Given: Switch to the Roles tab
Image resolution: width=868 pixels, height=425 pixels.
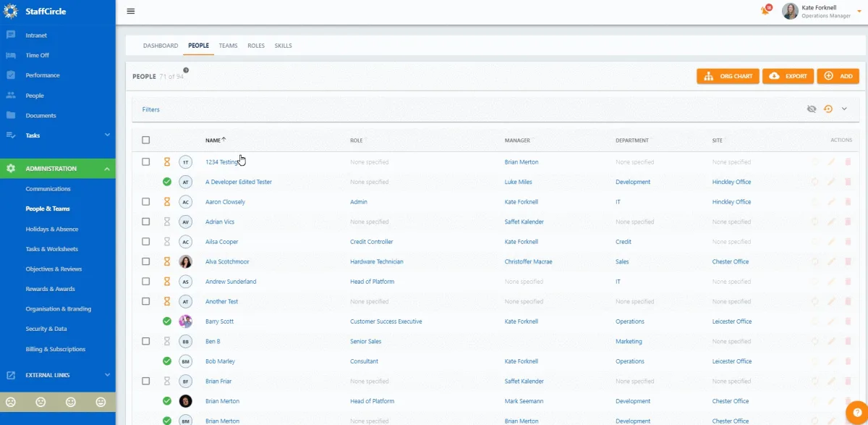Looking at the screenshot, I should [256, 46].
